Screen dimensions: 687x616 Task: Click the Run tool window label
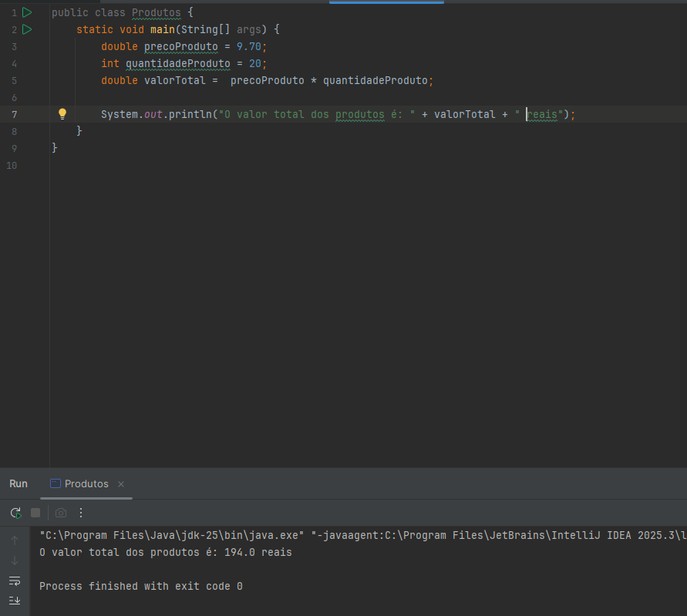19,483
